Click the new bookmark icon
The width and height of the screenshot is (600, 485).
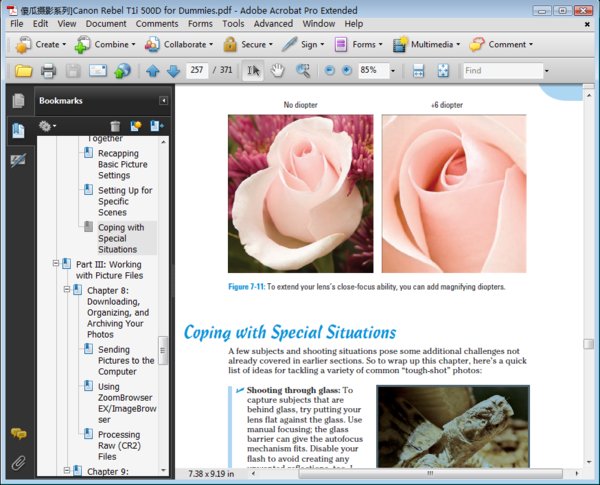coord(135,126)
